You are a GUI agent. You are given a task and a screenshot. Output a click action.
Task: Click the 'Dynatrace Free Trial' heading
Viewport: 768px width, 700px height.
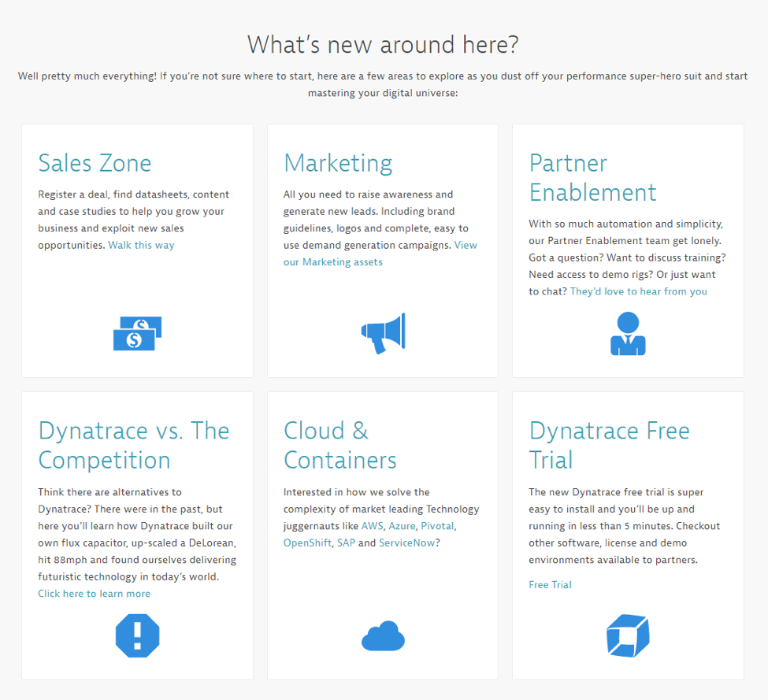coord(610,446)
